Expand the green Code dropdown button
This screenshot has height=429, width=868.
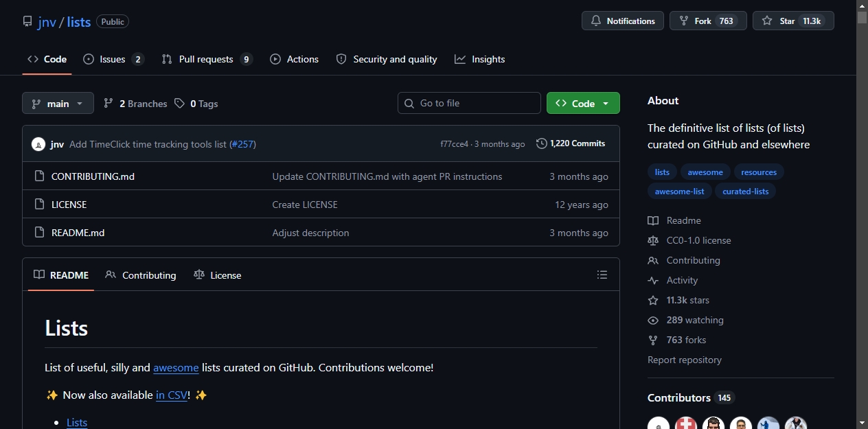583,103
